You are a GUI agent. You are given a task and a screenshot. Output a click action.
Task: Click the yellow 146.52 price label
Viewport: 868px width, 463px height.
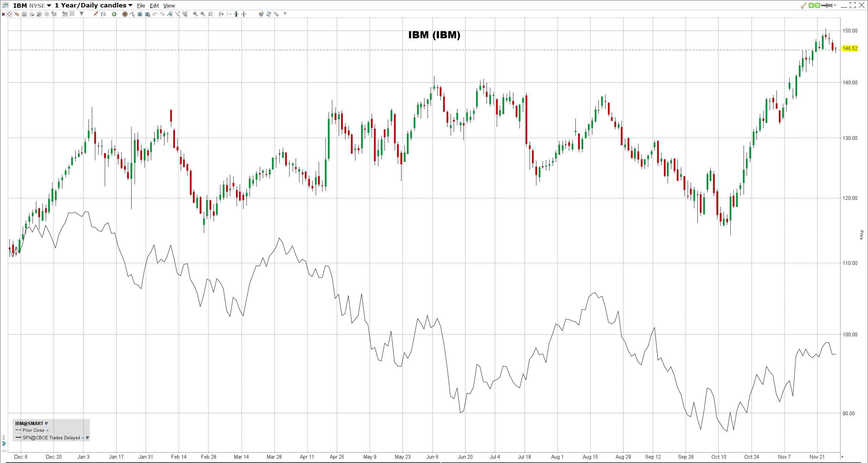[x=850, y=48]
